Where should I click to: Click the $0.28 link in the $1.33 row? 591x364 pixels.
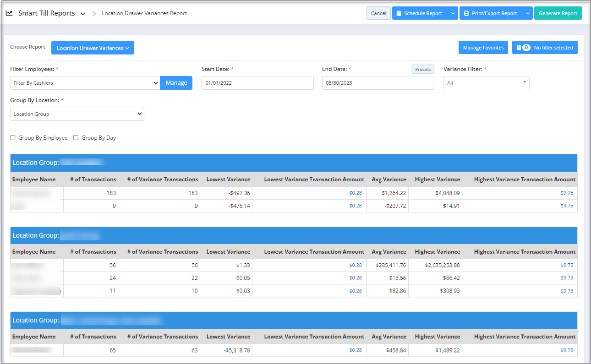point(356,265)
